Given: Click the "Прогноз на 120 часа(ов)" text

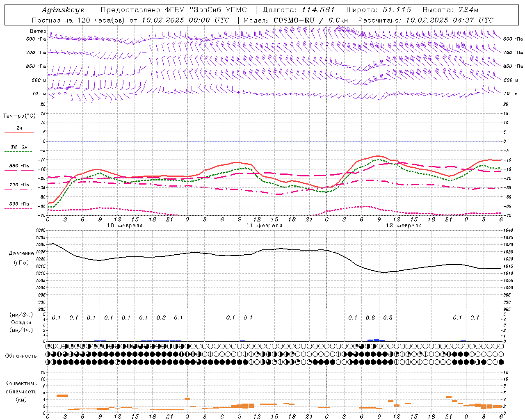Looking at the screenshot, I should tap(79, 20).
